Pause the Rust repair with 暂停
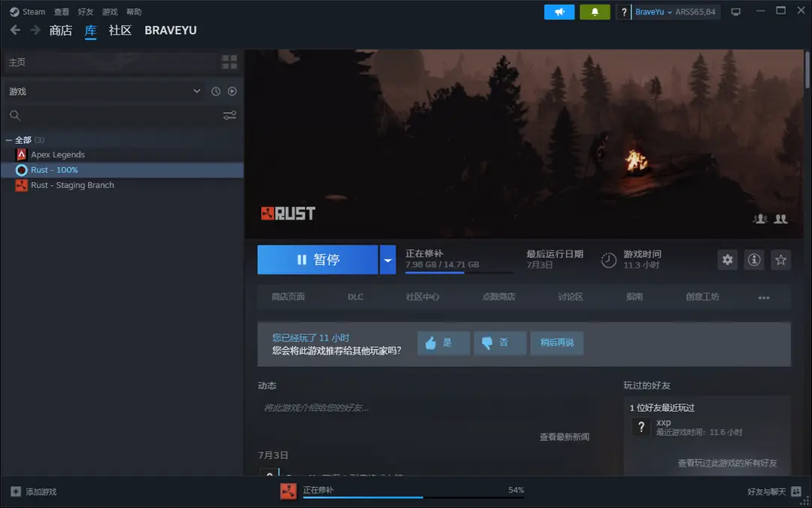This screenshot has height=508, width=812. 318,260
